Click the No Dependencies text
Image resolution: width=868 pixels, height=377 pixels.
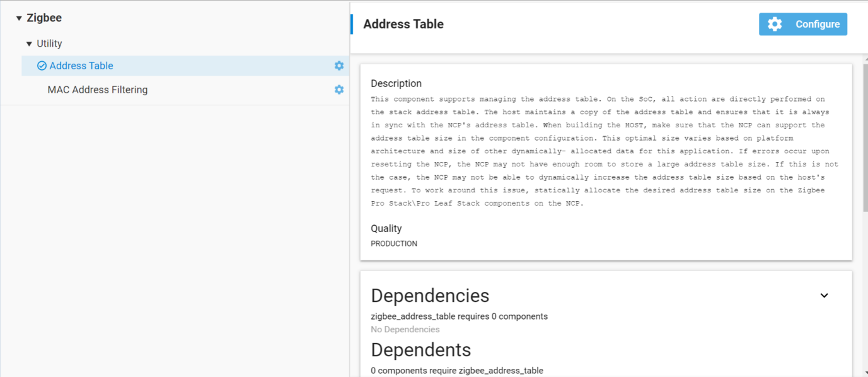tap(405, 330)
